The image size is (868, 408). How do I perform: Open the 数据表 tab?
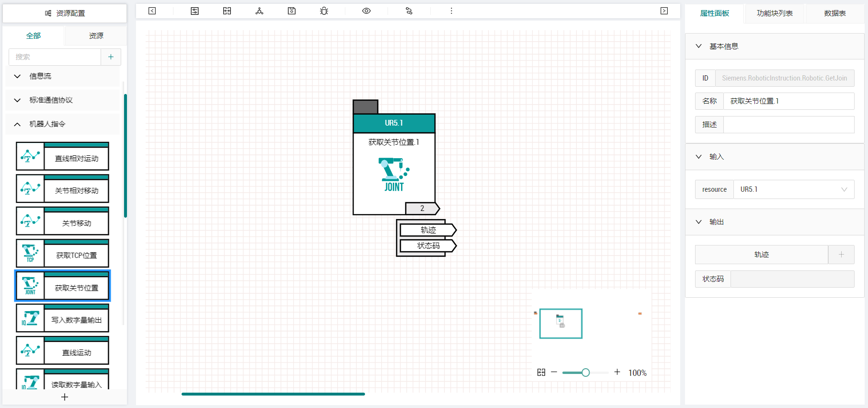pyautogui.click(x=835, y=13)
